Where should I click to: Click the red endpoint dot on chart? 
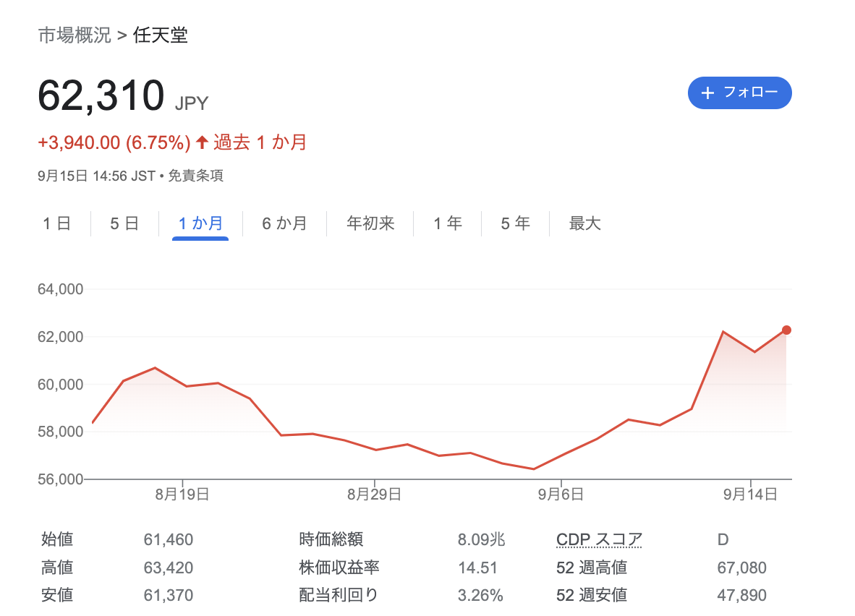[x=786, y=330]
